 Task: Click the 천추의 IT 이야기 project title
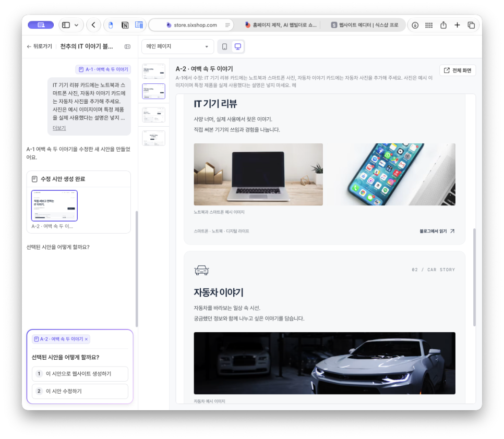click(87, 46)
